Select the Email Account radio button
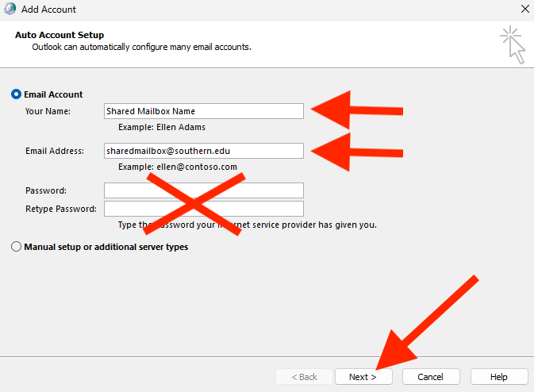This screenshot has height=392, width=534. pos(17,94)
